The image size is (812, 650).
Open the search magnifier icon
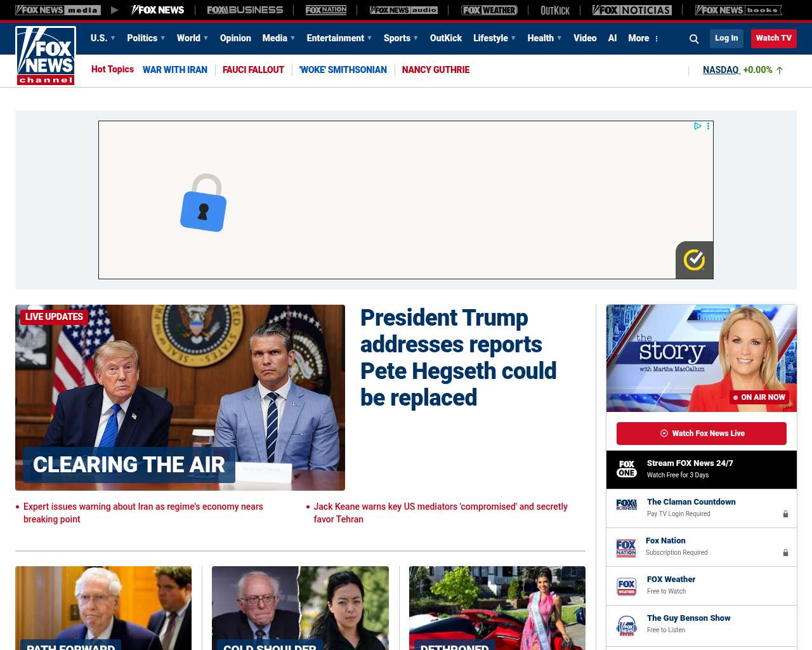pyautogui.click(x=694, y=39)
